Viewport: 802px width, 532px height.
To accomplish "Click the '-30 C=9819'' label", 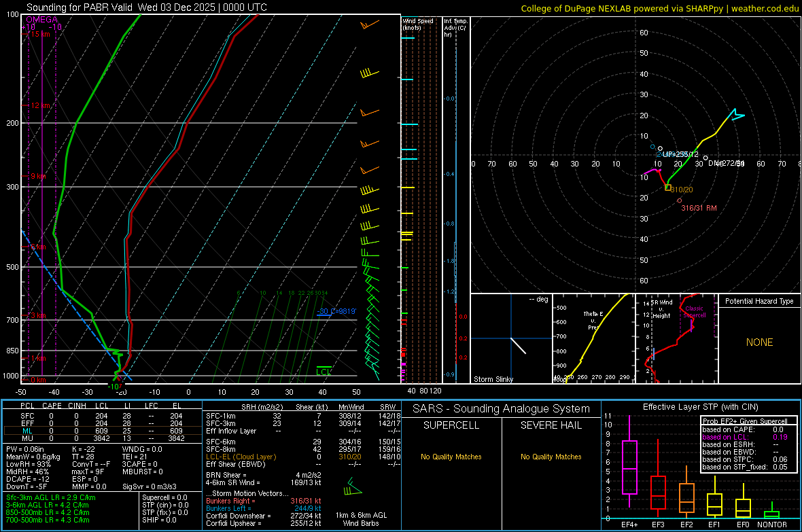I will tap(336, 311).
